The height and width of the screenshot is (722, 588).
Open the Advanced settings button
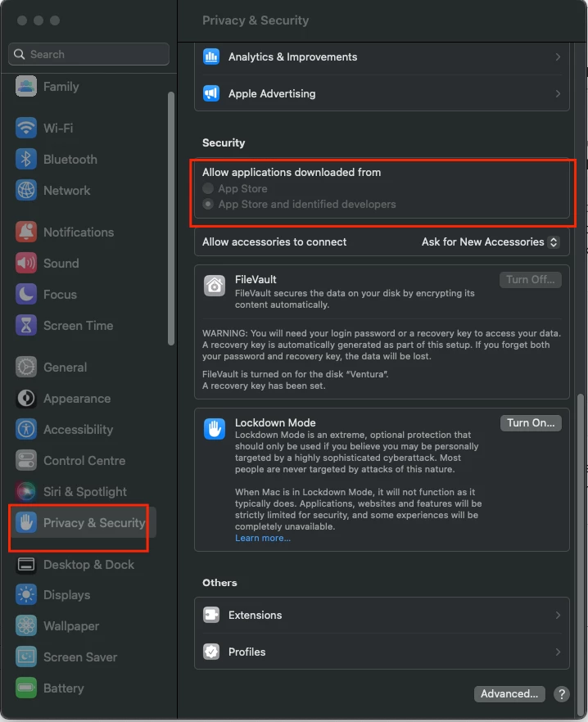(x=509, y=693)
